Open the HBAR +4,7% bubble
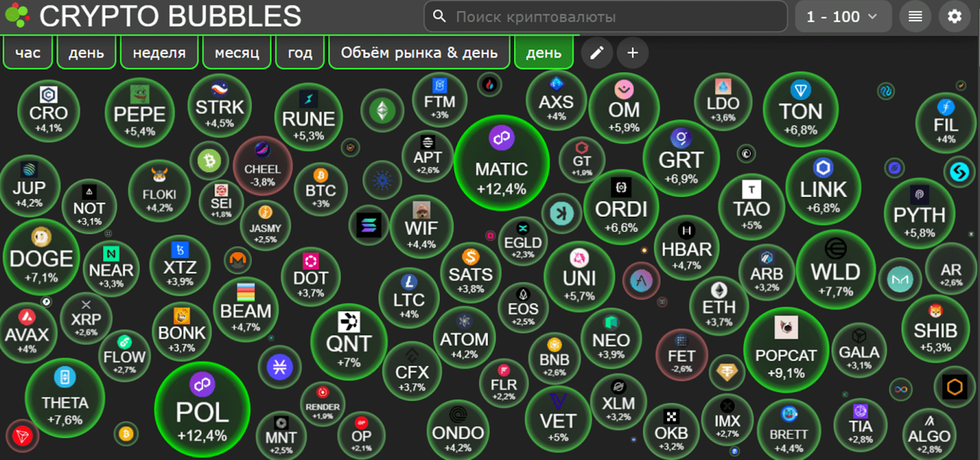 click(687, 249)
